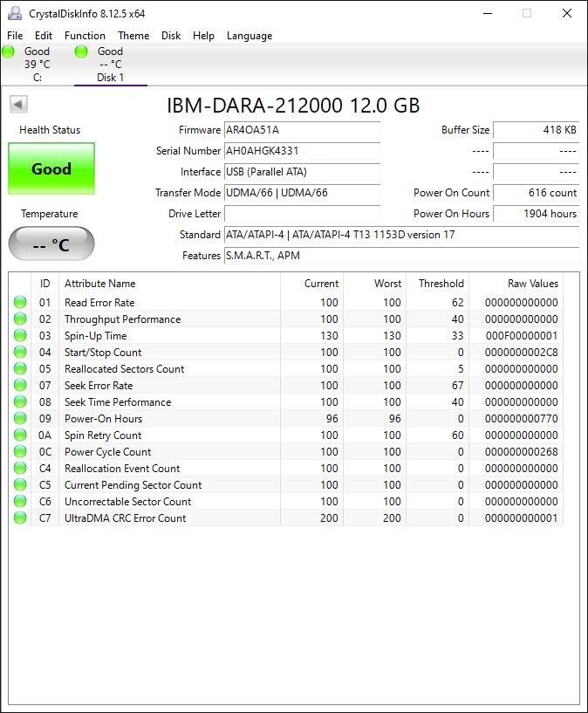588x713 pixels.
Task: Select the Spin-Up Time attribute name
Action: (x=95, y=336)
